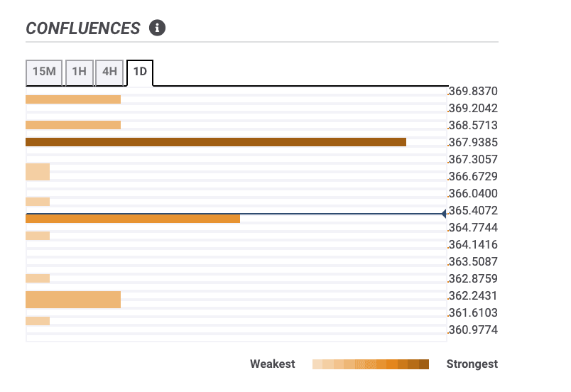Select the 1D timeframe tab
This screenshot has height=392, width=571.
tap(140, 72)
